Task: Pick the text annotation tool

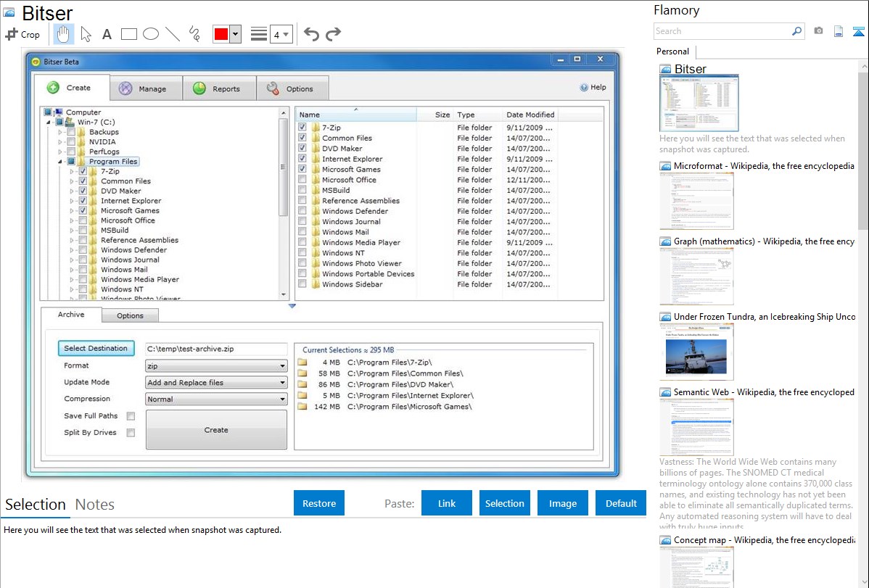Action: tap(107, 34)
